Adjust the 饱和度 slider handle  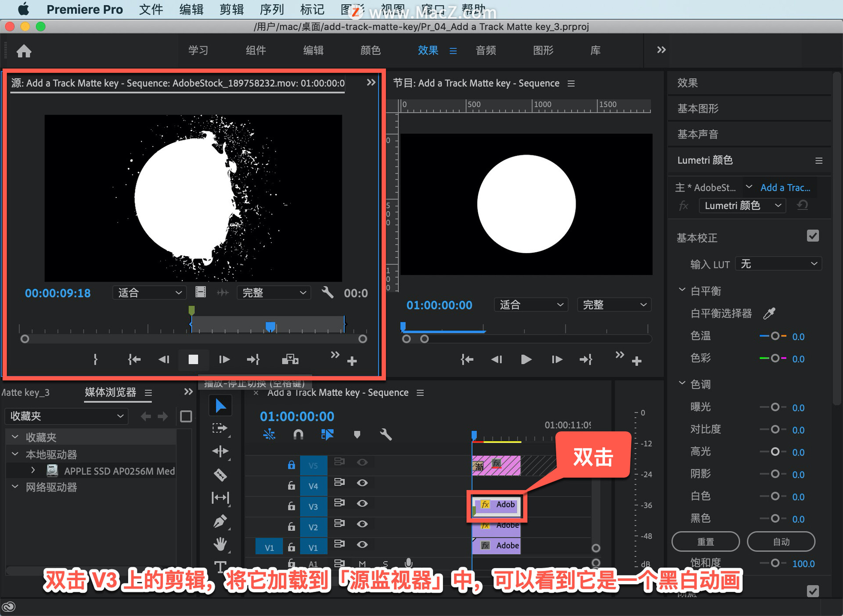[x=775, y=563]
